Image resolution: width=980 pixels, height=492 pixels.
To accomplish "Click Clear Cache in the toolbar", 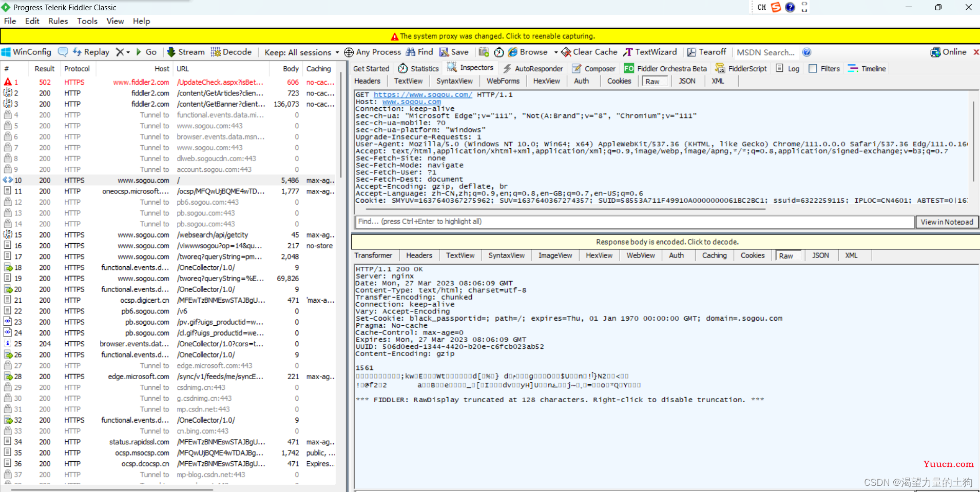I will pyautogui.click(x=589, y=52).
